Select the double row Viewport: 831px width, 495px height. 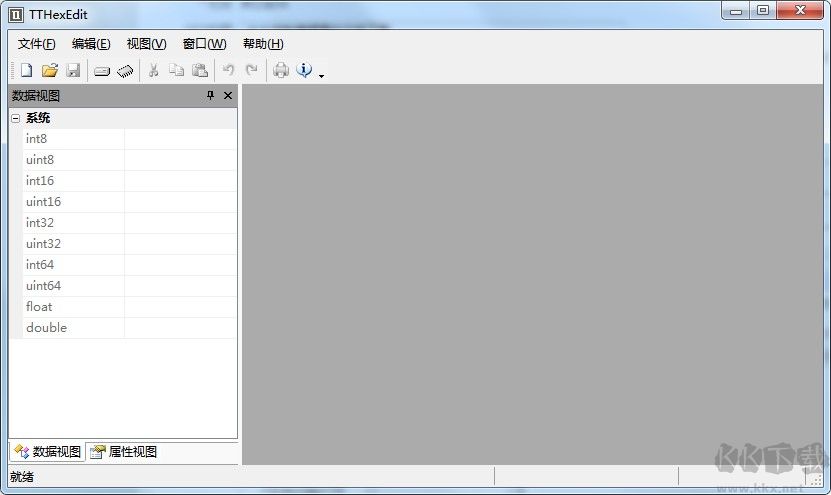pos(130,328)
